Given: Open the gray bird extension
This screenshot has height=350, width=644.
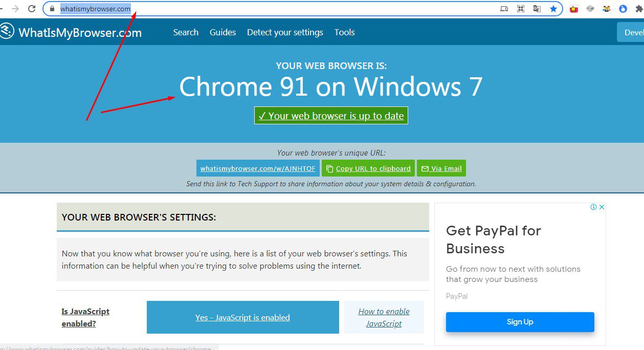Looking at the screenshot, I should pyautogui.click(x=590, y=9).
